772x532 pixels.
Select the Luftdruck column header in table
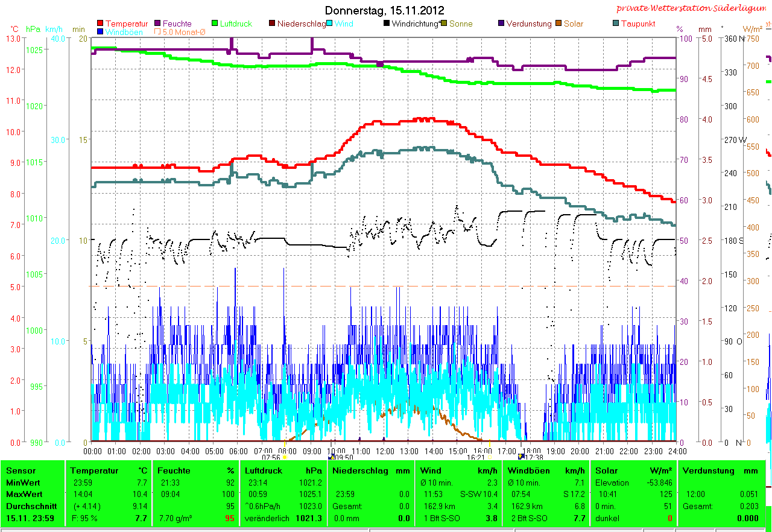[x=263, y=470]
